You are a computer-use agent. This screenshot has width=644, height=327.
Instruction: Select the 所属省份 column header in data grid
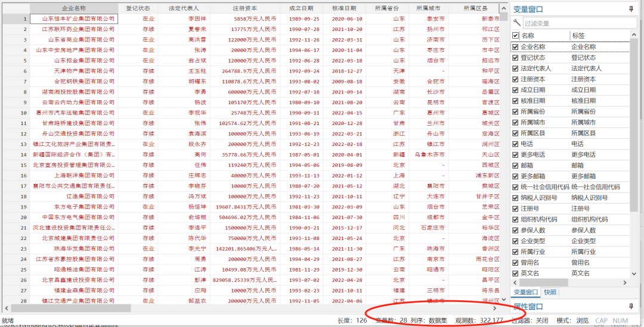(x=388, y=8)
